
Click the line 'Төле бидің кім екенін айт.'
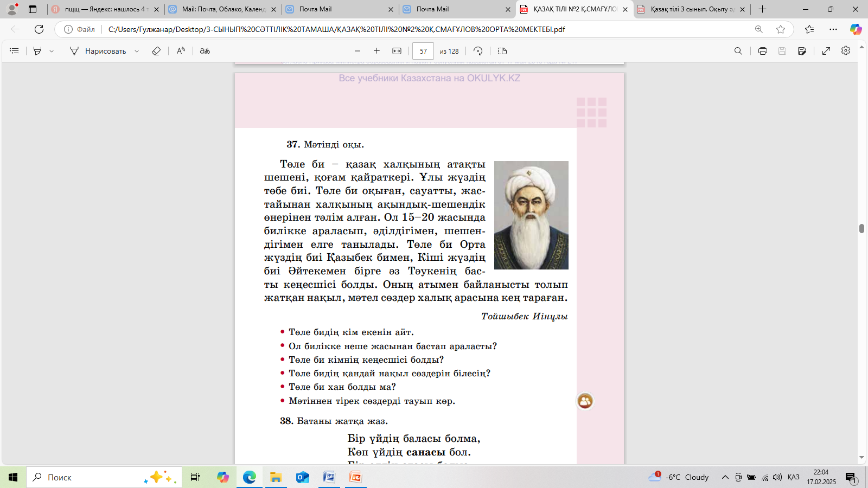[x=351, y=332]
